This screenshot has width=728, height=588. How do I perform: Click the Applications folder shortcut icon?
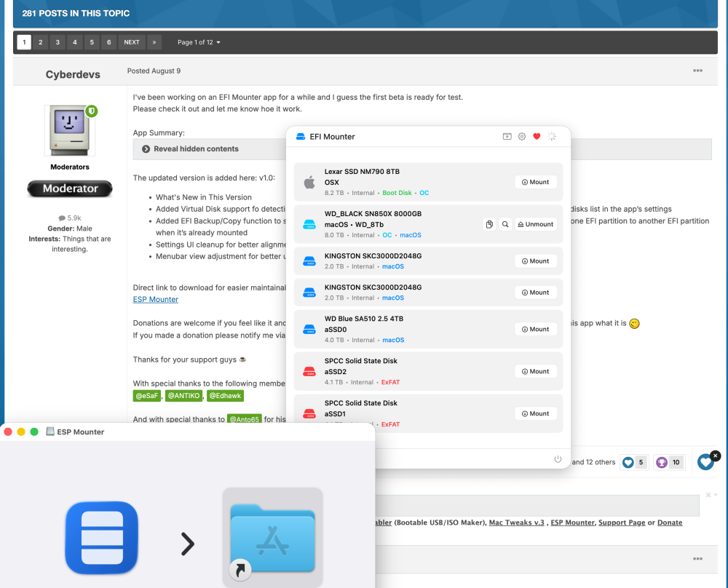272,537
